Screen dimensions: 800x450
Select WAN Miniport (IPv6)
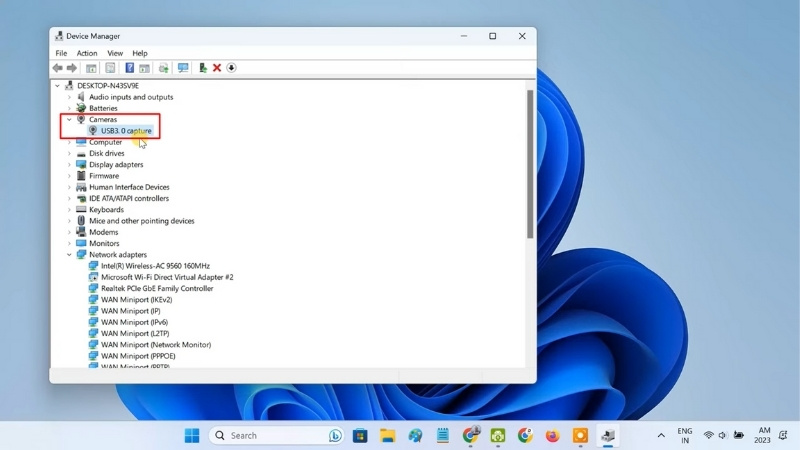click(134, 322)
